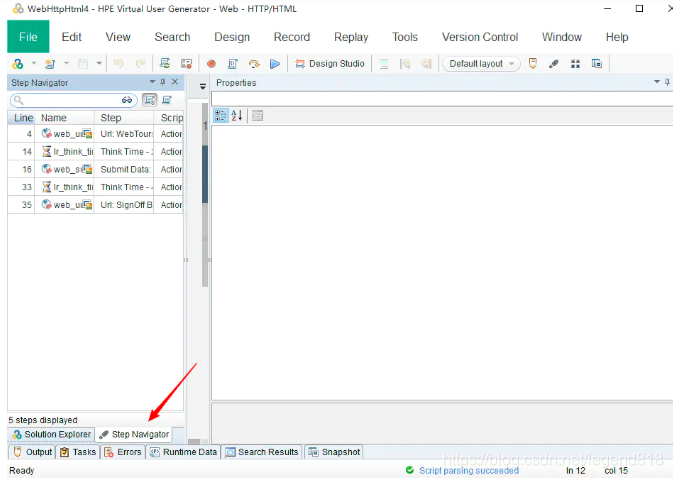673x478 pixels.
Task: Click the script icon with red dot
Action: pos(186,64)
